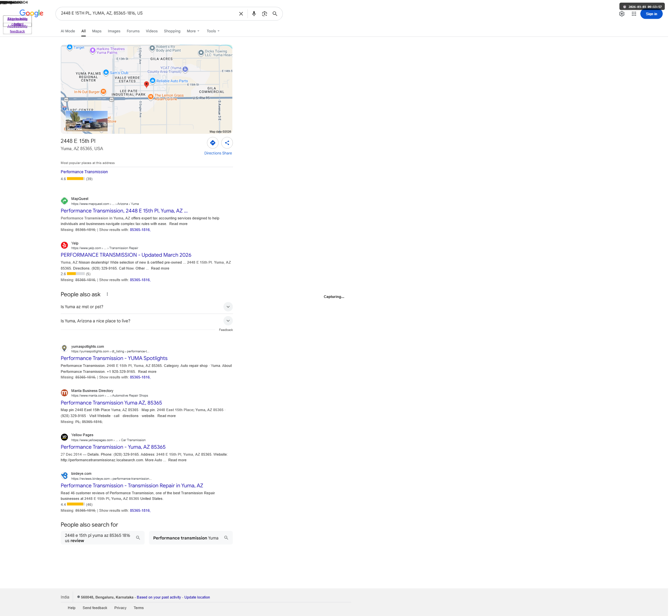Open Performance Transmission under popular places
672x616 pixels.
pyautogui.click(x=85, y=173)
